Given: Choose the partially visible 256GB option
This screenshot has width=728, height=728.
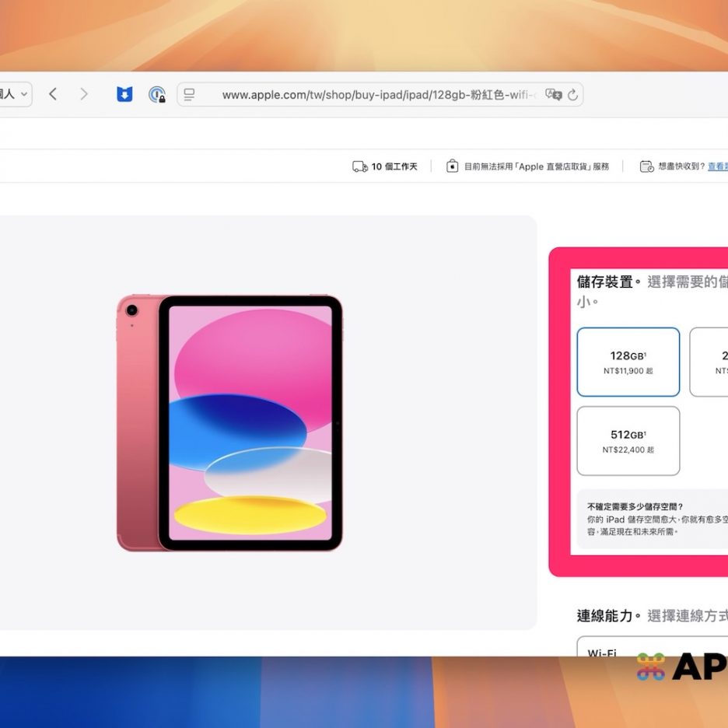Looking at the screenshot, I should click(x=711, y=362).
